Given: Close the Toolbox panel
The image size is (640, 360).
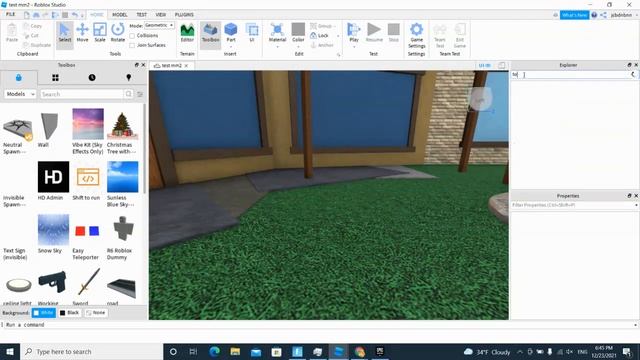Looking at the screenshot, I should [143, 65].
